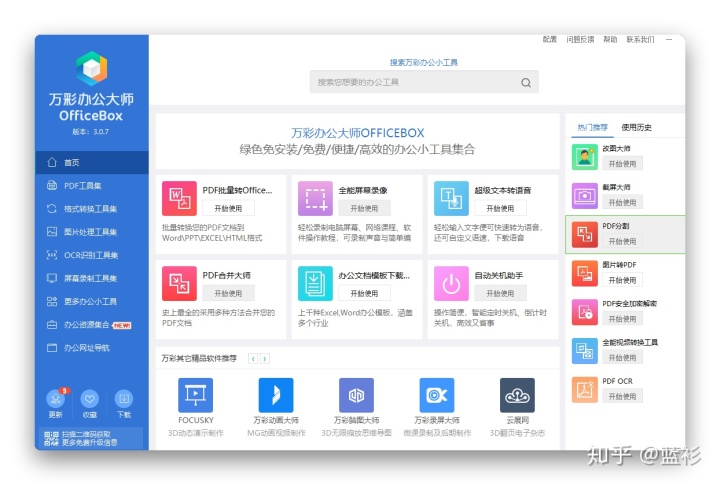This screenshot has height=485, width=720.
Task: Start 全能屏幕录像 with 开始使用
Action: tap(364, 208)
